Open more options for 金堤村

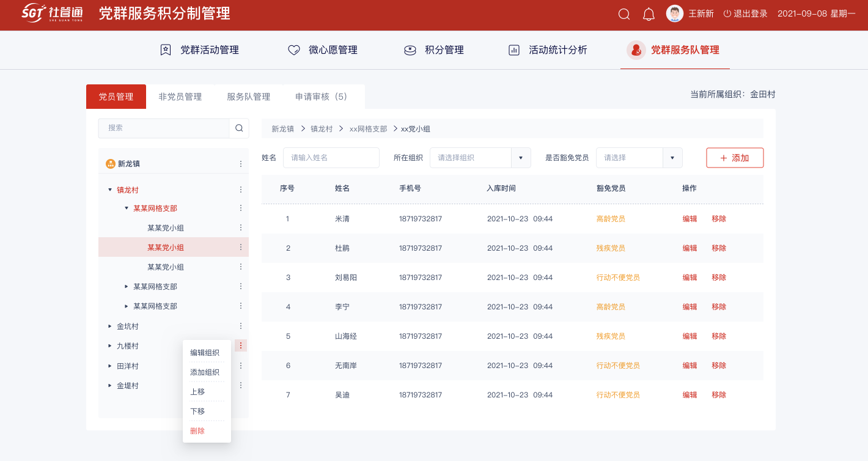click(x=241, y=385)
